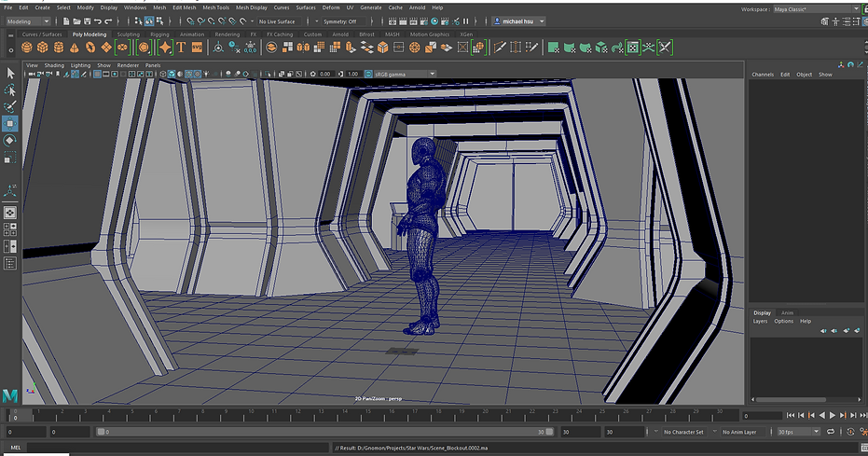The height and width of the screenshot is (456, 868).
Task: Toggle select by component type mode
Action: (159, 21)
